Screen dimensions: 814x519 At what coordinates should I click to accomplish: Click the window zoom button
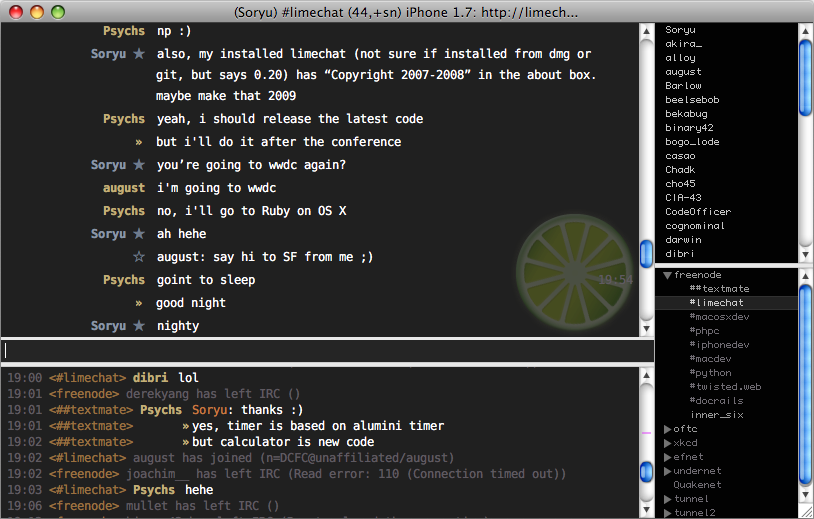click(x=58, y=11)
